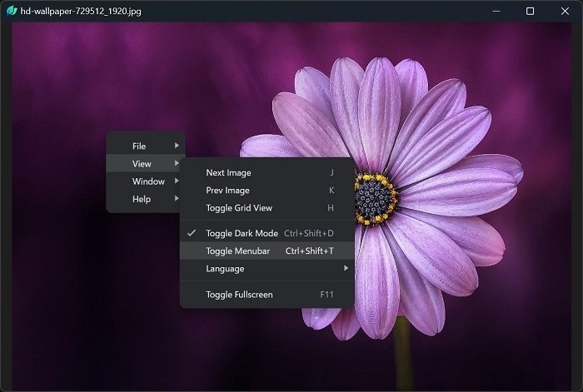Open the File context menu entry
Screen dimensions: 583x392
pyautogui.click(x=139, y=146)
